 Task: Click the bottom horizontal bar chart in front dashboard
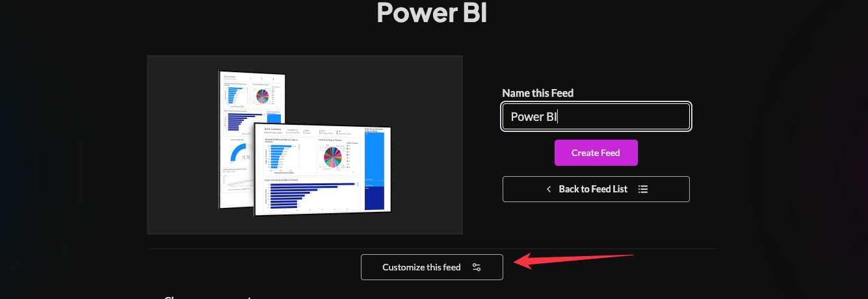(311, 196)
